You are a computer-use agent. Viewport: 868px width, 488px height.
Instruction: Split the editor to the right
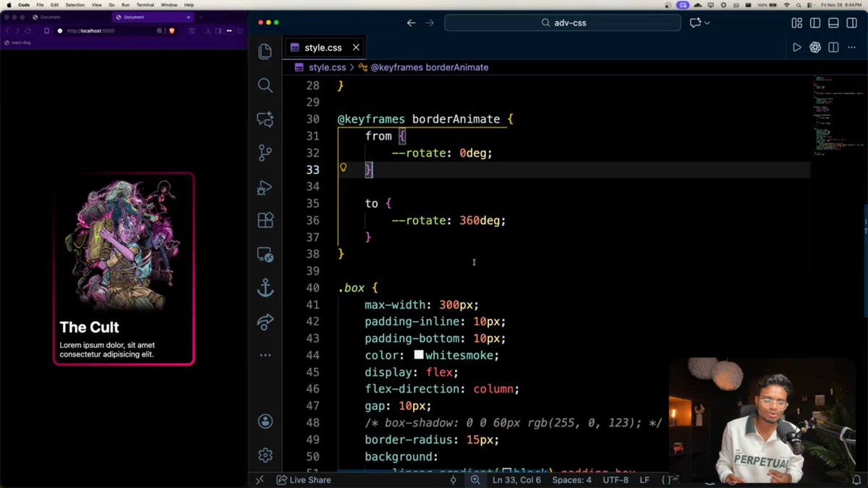click(x=833, y=48)
